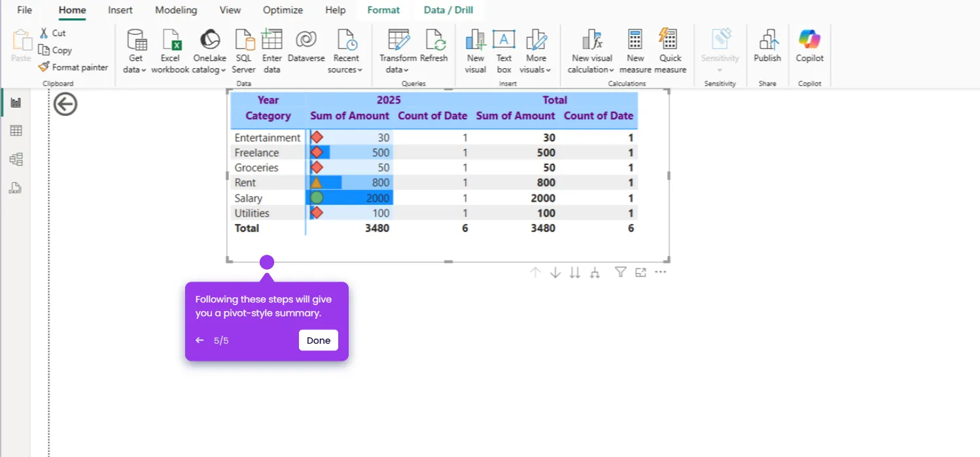The width and height of the screenshot is (980, 457).
Task: Select the Freelance row label
Action: (x=256, y=153)
